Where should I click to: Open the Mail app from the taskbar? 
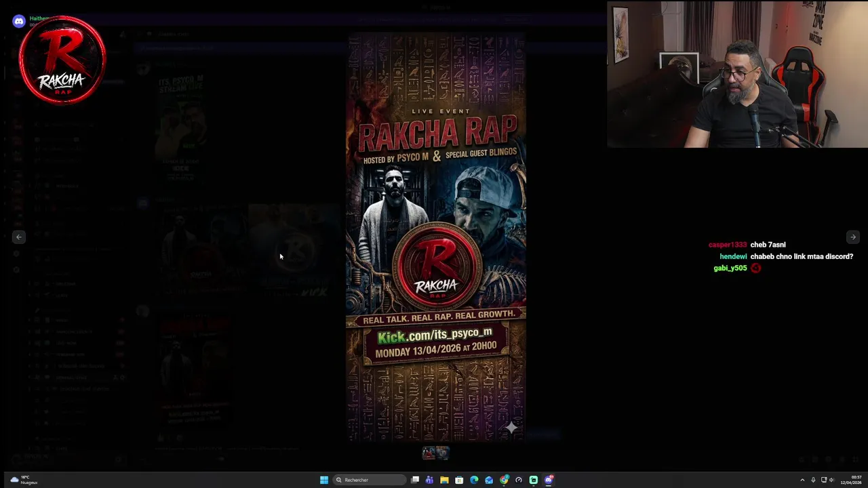coord(489,480)
